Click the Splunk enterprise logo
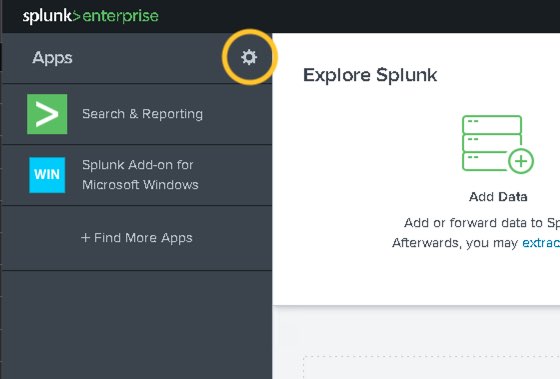The width and height of the screenshot is (560, 379). pyautogui.click(x=90, y=16)
